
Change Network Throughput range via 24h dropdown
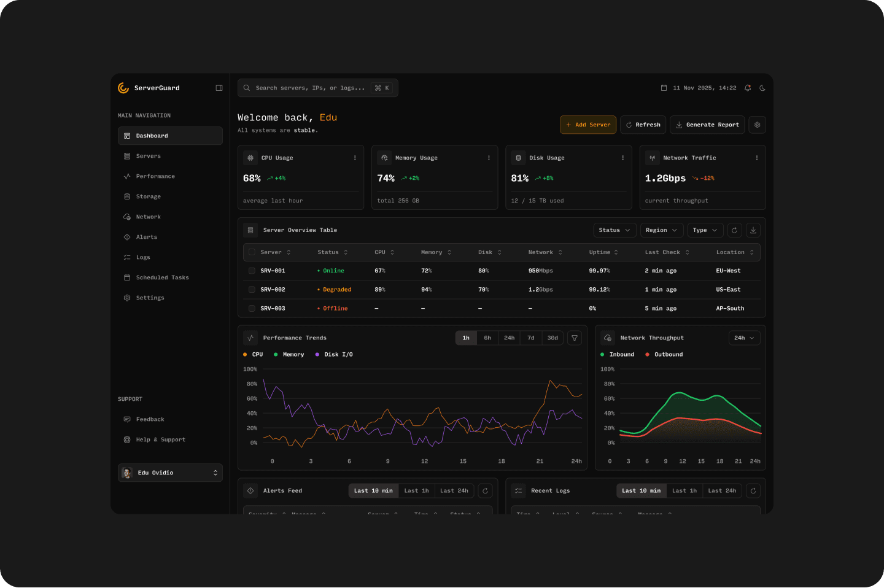coord(744,338)
